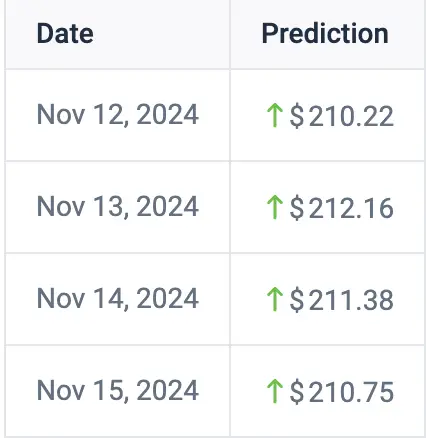Click the word Nov in the Nov 13 row
The width and height of the screenshot is (426, 438).
[x=61, y=206]
